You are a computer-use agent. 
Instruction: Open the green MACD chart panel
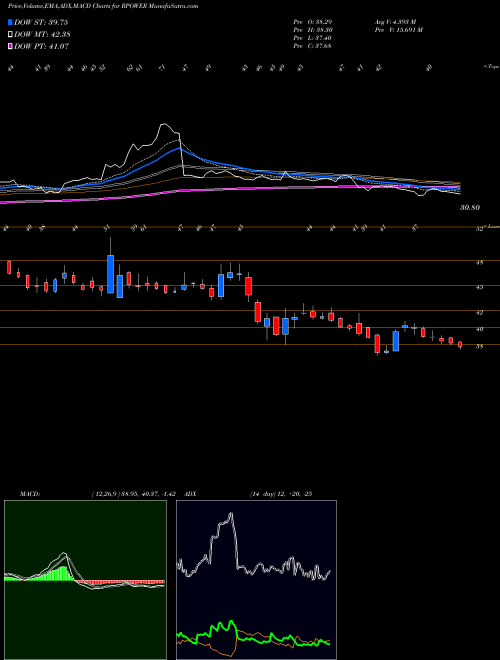[85, 580]
